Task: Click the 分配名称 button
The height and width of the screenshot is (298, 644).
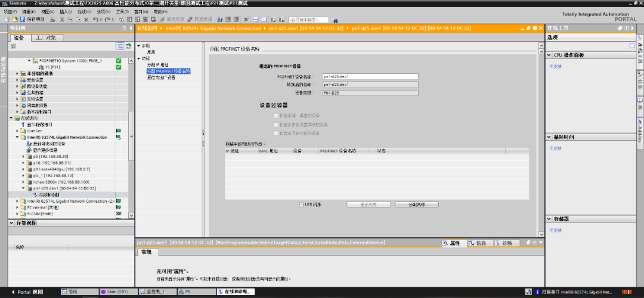Action: coord(416,204)
